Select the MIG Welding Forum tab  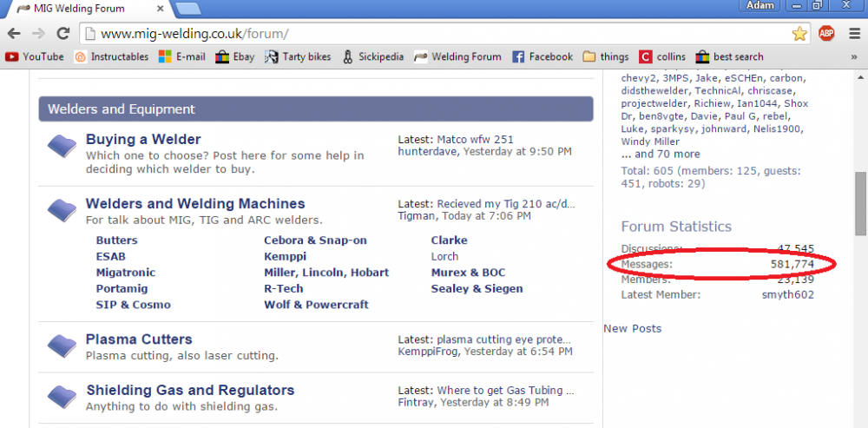[89, 9]
